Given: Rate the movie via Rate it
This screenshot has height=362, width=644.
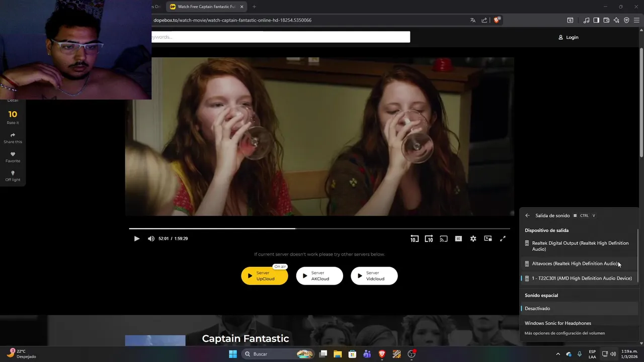Looking at the screenshot, I should click(13, 118).
